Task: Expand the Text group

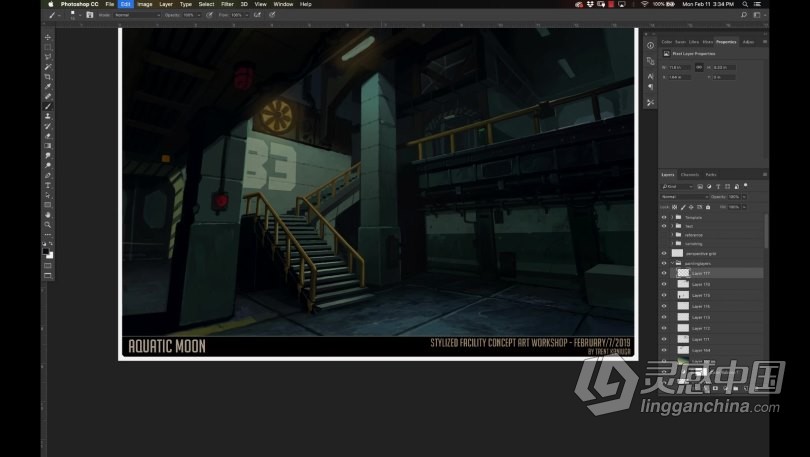Action: click(672, 226)
